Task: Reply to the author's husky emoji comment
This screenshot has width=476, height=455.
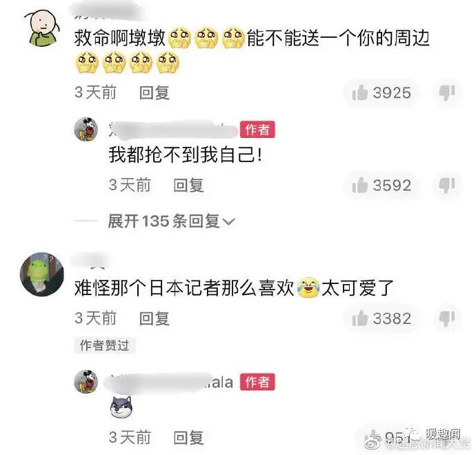Action: tap(188, 437)
